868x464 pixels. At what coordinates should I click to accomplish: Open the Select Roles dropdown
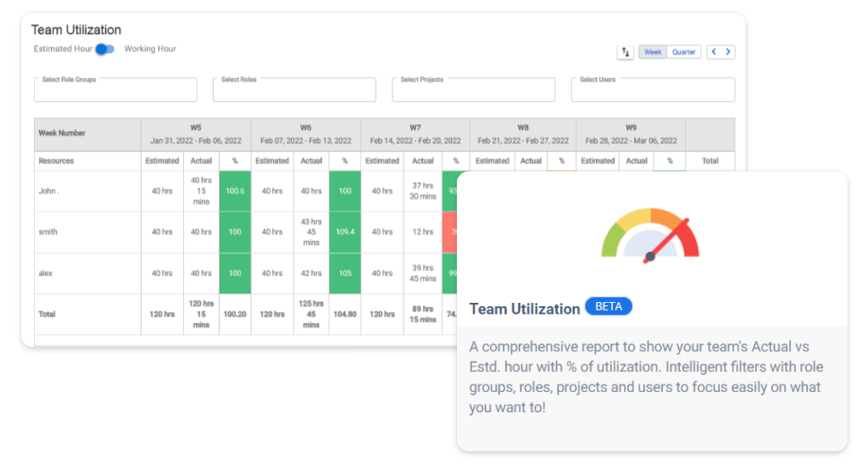tap(294, 90)
